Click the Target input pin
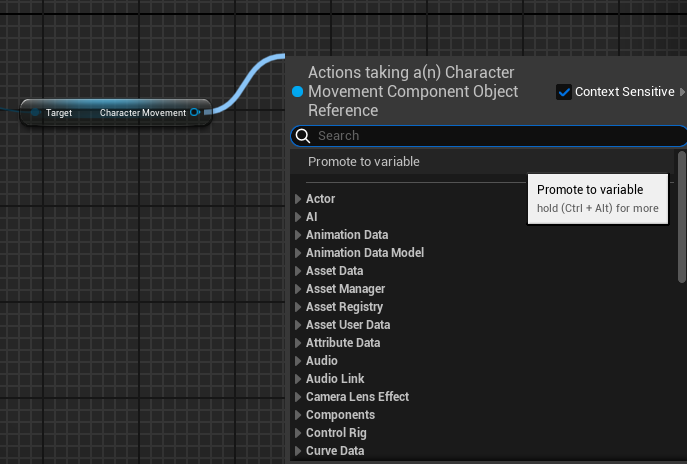The image size is (687, 464). (x=35, y=113)
